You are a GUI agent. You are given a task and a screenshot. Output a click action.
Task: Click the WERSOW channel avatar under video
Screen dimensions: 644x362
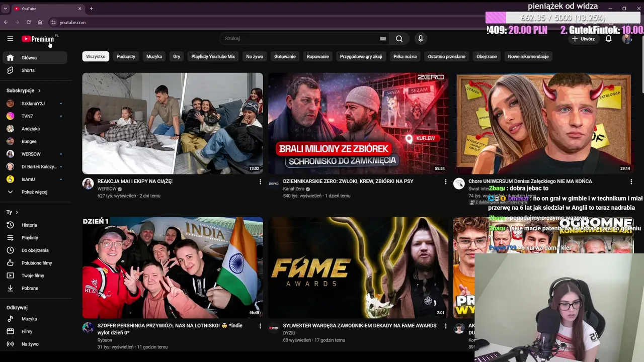pyautogui.click(x=88, y=184)
